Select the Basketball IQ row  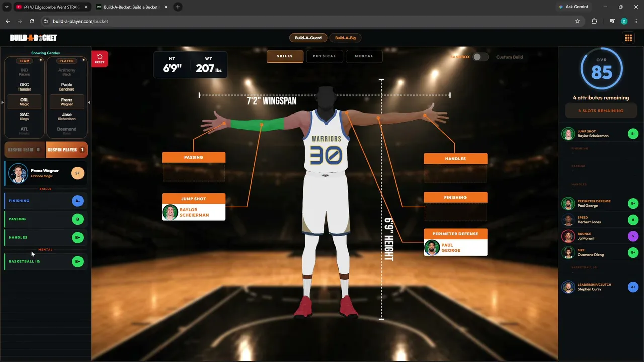[46, 261]
